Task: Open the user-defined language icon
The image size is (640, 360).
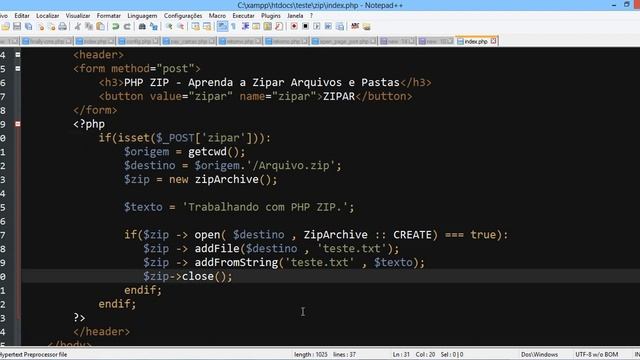Action: 256,27
